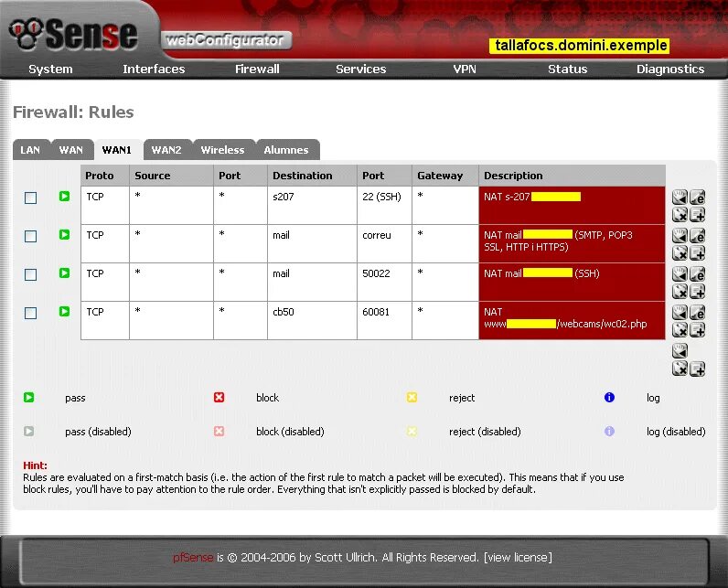Screen dimensions: 728x588
Task: Open the VPN menu
Action: tap(465, 69)
